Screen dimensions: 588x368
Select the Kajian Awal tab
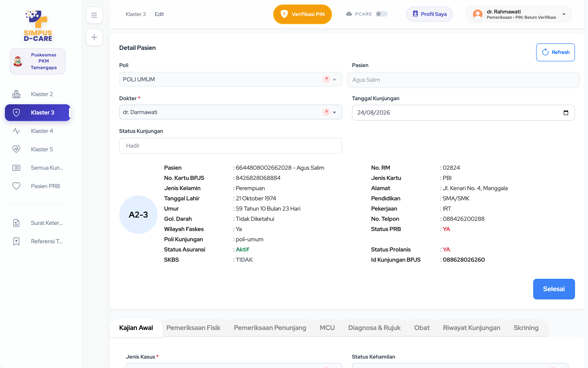tap(136, 328)
